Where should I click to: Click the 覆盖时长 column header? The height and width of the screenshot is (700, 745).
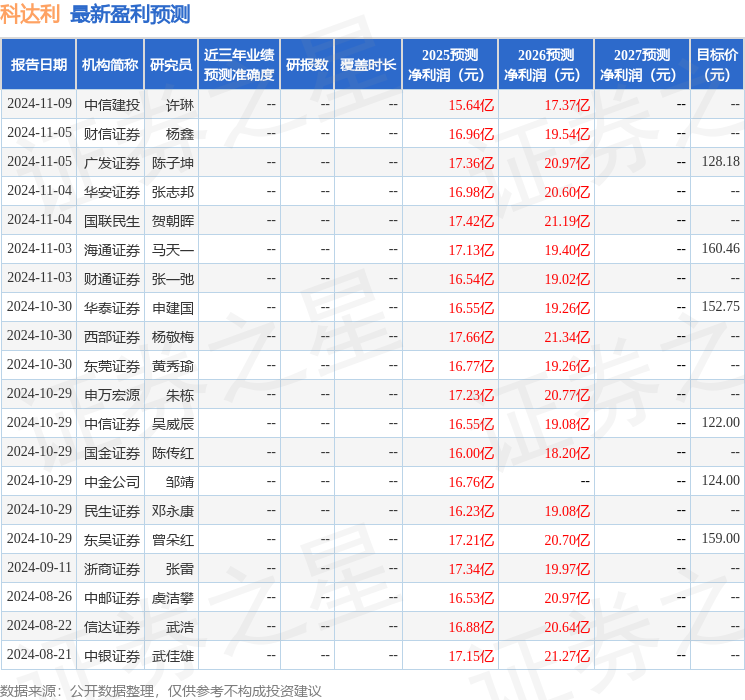(367, 64)
